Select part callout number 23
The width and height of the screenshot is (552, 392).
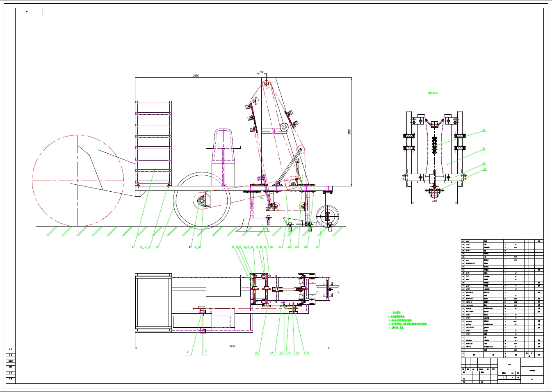tap(289, 353)
